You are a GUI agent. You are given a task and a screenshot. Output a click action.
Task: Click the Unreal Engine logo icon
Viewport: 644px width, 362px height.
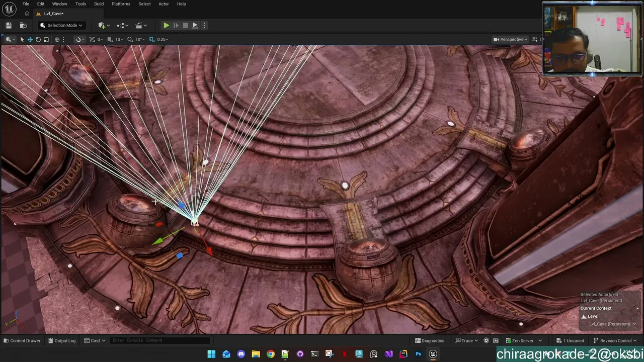(10, 8)
